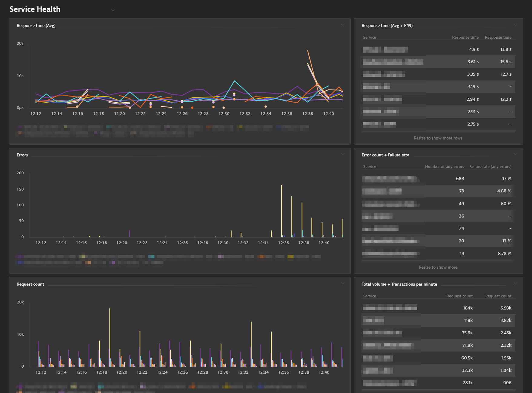Image resolution: width=532 pixels, height=393 pixels.
Task: Select the 12.2 s response time cell
Action: (506, 99)
